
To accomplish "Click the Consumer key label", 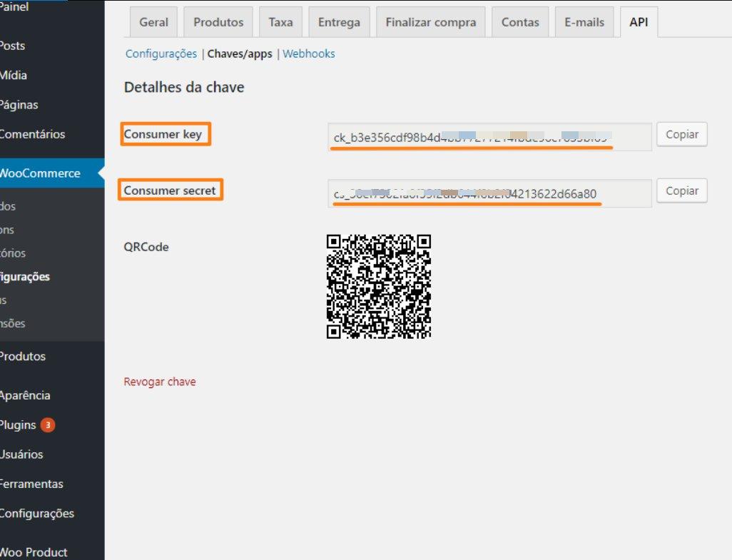I will [x=163, y=134].
